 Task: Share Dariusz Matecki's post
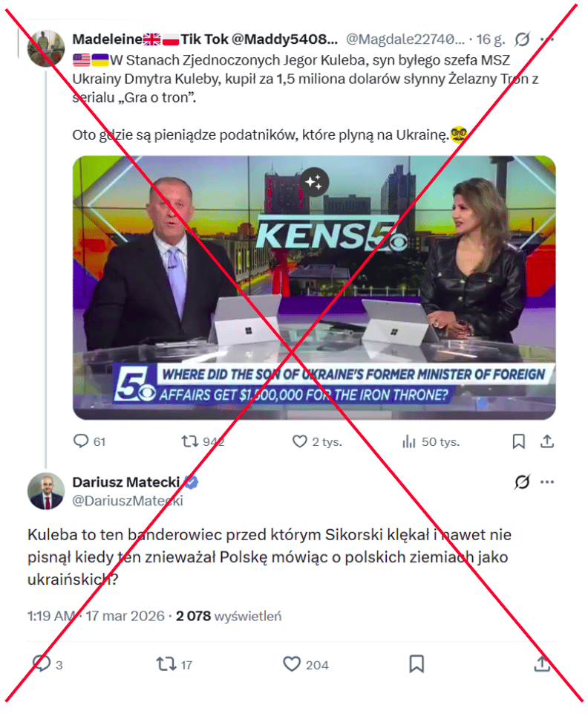point(542,664)
